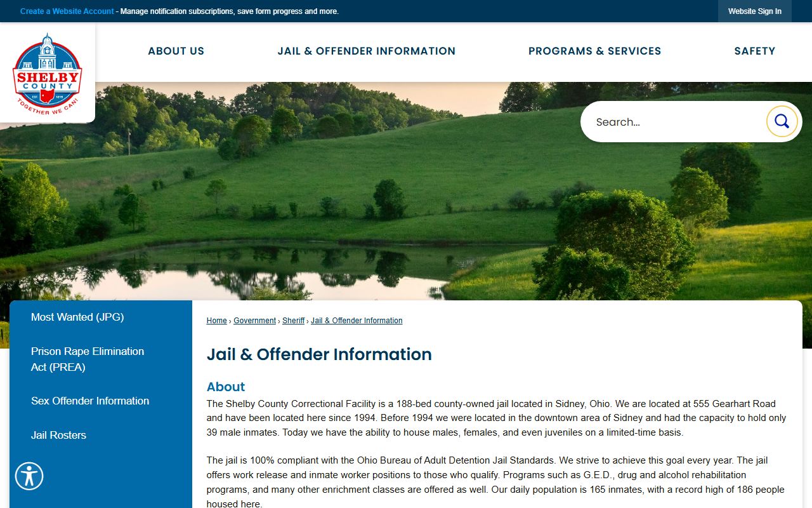This screenshot has width=812, height=508.
Task: Click Government in the breadcrumb
Action: pyautogui.click(x=254, y=321)
